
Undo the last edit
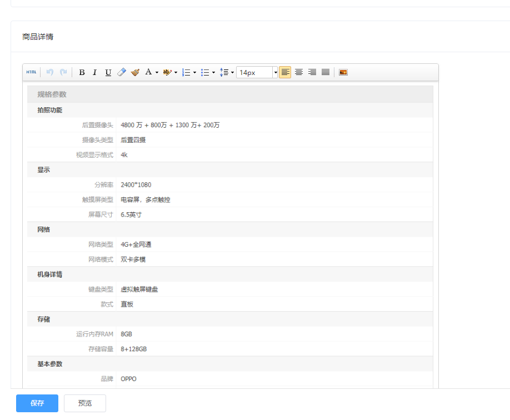tap(50, 72)
